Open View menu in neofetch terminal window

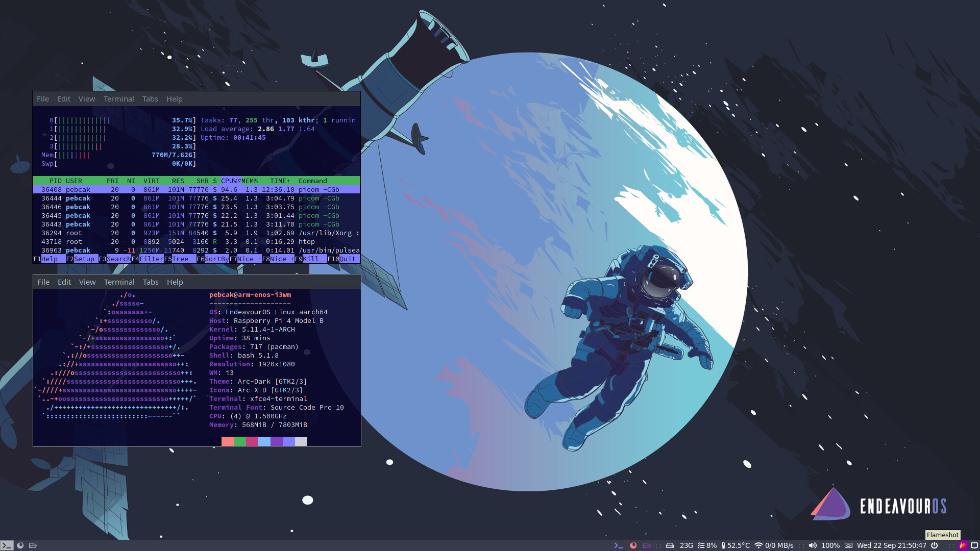tap(87, 282)
